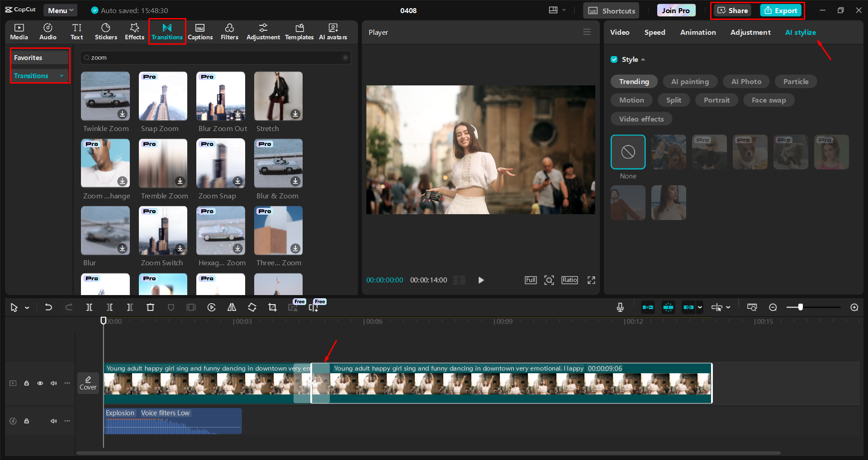The height and width of the screenshot is (460, 868).
Task: Mute the video track with the speaker icon
Action: coord(53,383)
